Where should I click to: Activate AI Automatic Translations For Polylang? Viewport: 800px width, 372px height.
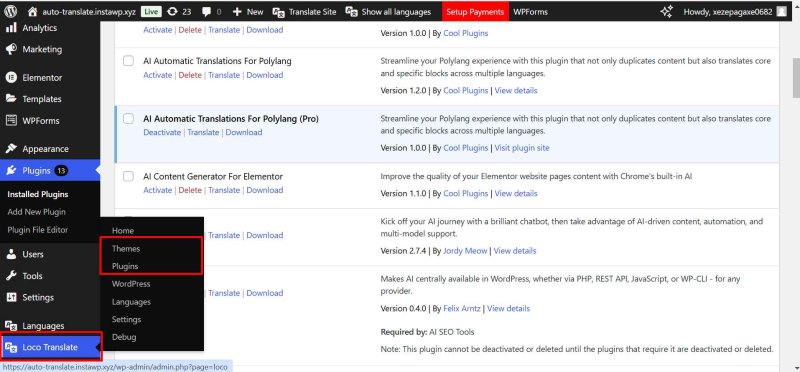[158, 75]
